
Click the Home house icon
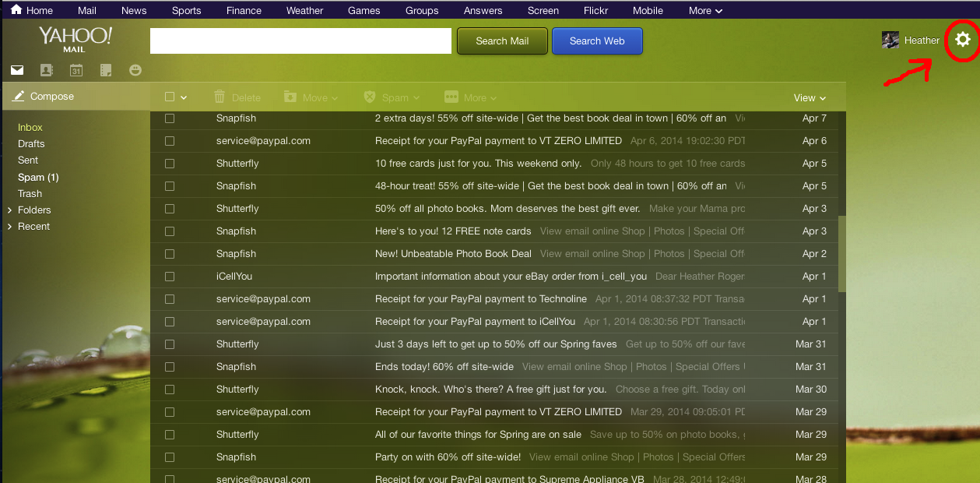16,10
